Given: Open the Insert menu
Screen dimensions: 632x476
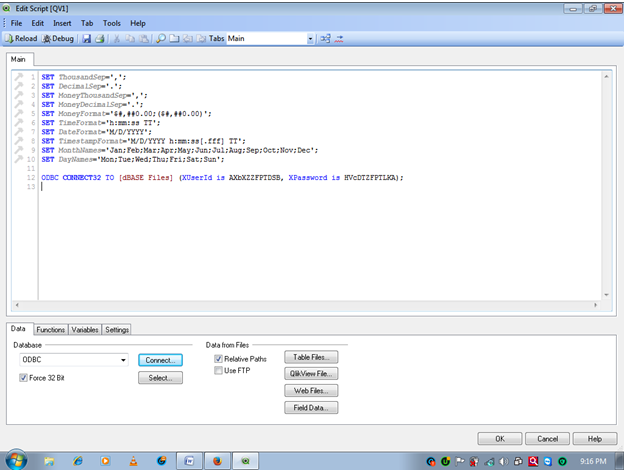Looking at the screenshot, I should (x=63, y=22).
